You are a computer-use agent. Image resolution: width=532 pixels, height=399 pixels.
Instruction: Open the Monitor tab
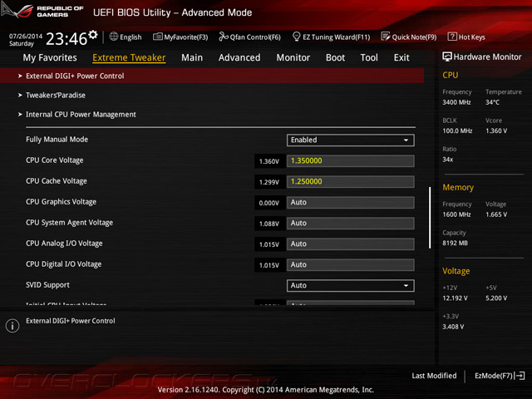(293, 57)
